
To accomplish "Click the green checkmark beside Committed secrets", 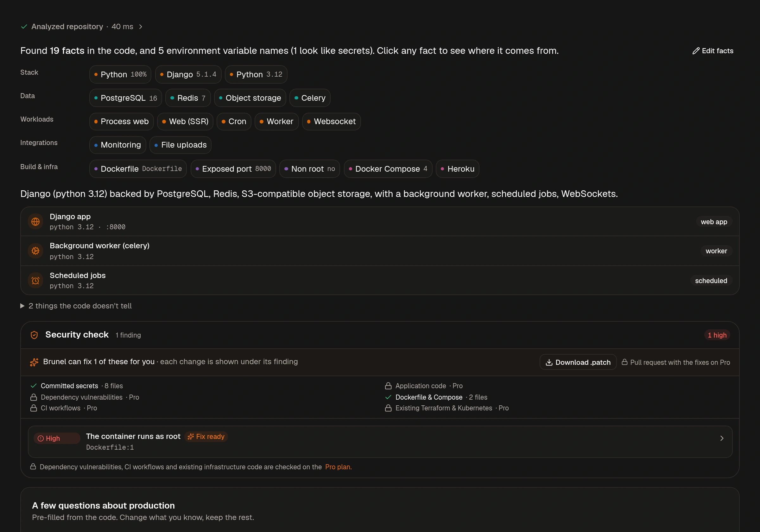I will click(x=34, y=386).
